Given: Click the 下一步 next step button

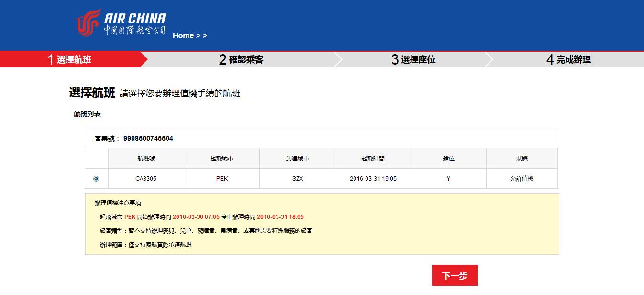Looking at the screenshot, I should 455,276.
